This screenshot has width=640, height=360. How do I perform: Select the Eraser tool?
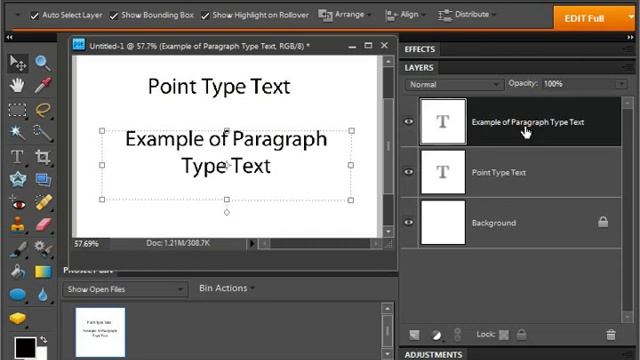coord(42,224)
